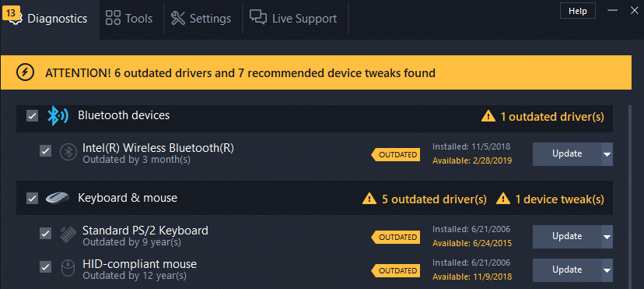644x289 pixels.
Task: Open the Help button
Action: 578,11
